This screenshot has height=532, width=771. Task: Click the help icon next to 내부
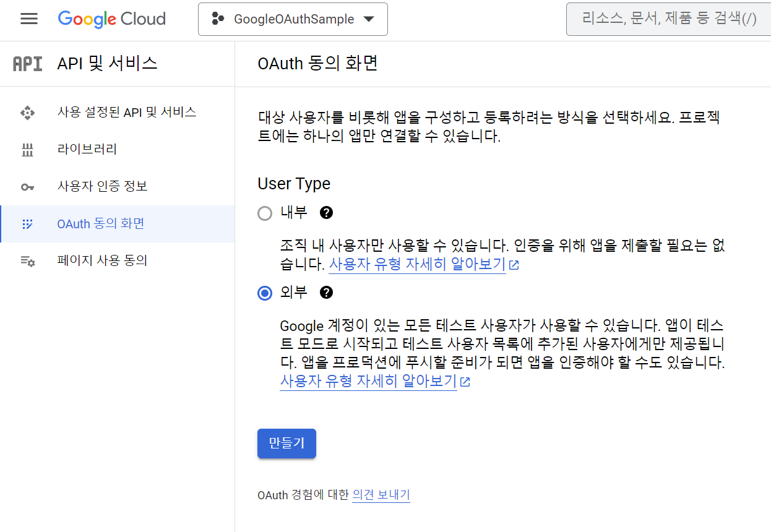(326, 213)
